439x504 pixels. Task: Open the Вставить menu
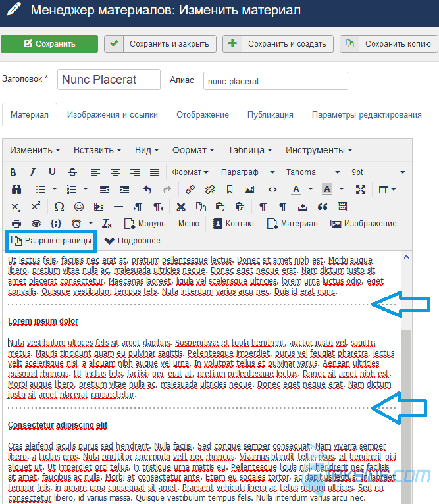(97, 150)
